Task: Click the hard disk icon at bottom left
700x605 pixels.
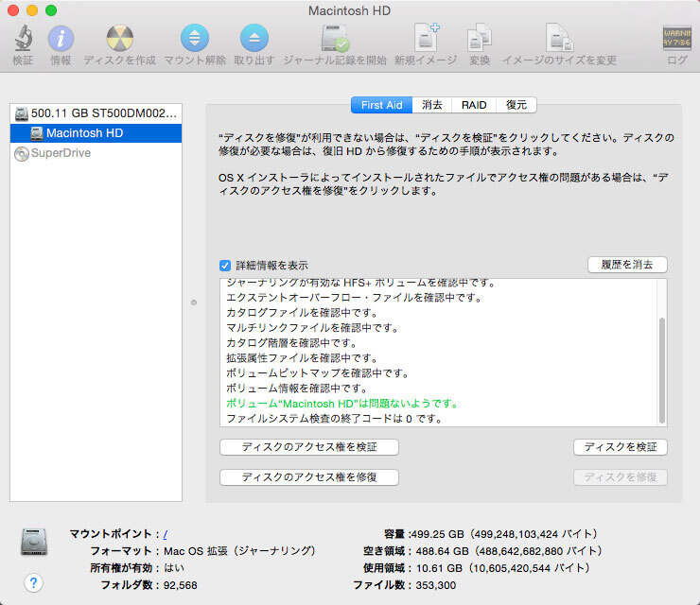Action: point(34,542)
